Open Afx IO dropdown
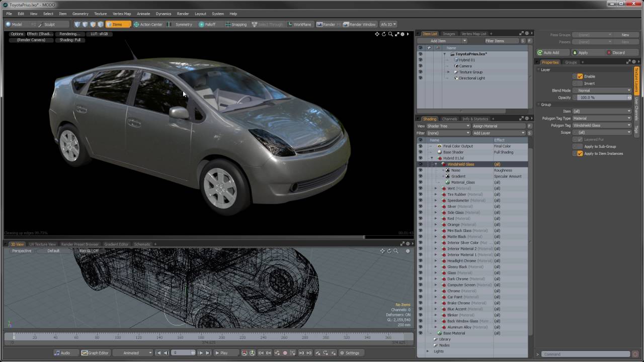The image size is (644, 362). [x=388, y=24]
